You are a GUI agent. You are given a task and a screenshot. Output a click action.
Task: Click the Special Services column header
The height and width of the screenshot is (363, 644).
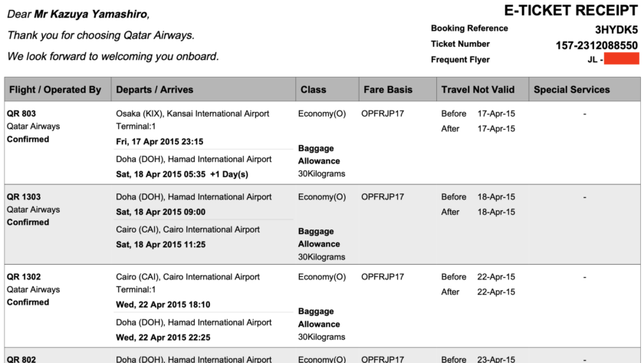[572, 90]
